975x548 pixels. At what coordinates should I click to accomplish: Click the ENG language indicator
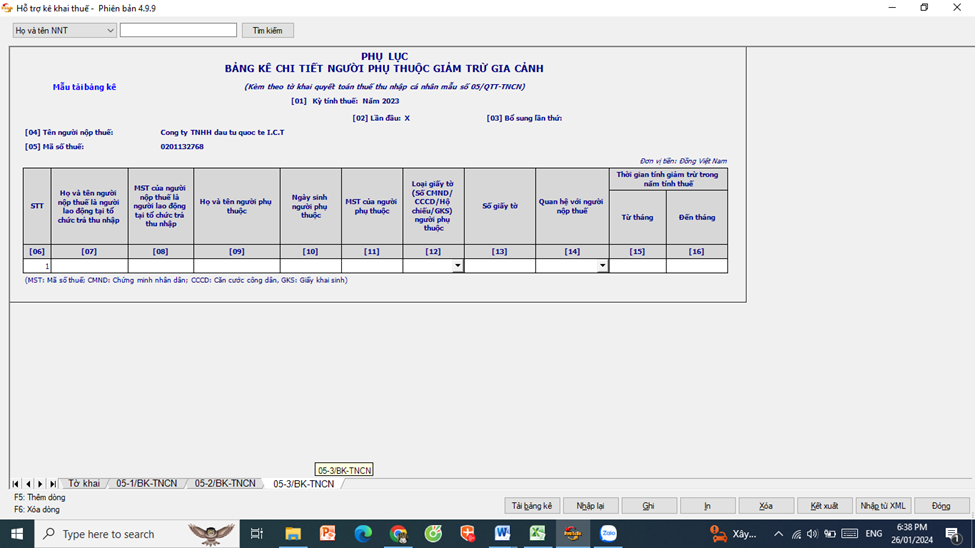(x=874, y=534)
